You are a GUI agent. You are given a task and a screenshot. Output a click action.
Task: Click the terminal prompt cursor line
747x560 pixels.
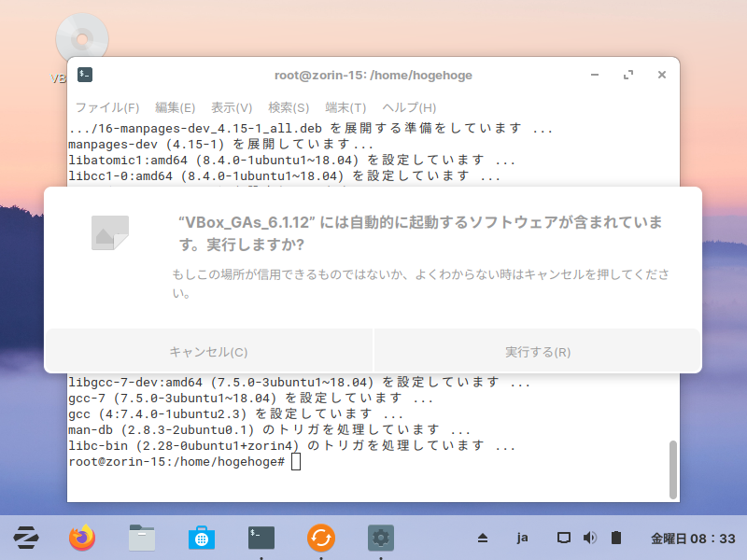pyautogui.click(x=184, y=461)
